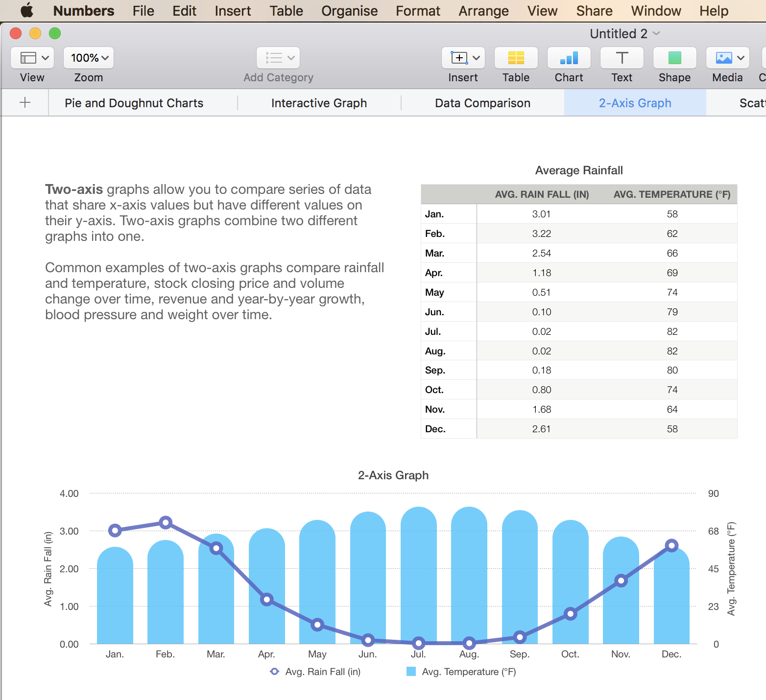Select the Average Rainfall table title
Image resolution: width=766 pixels, height=700 pixels.
click(x=579, y=170)
